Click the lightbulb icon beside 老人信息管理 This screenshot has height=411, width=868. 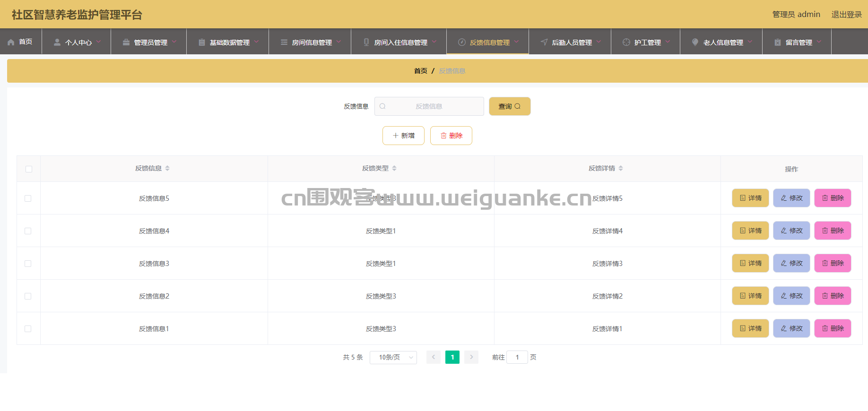coord(695,42)
